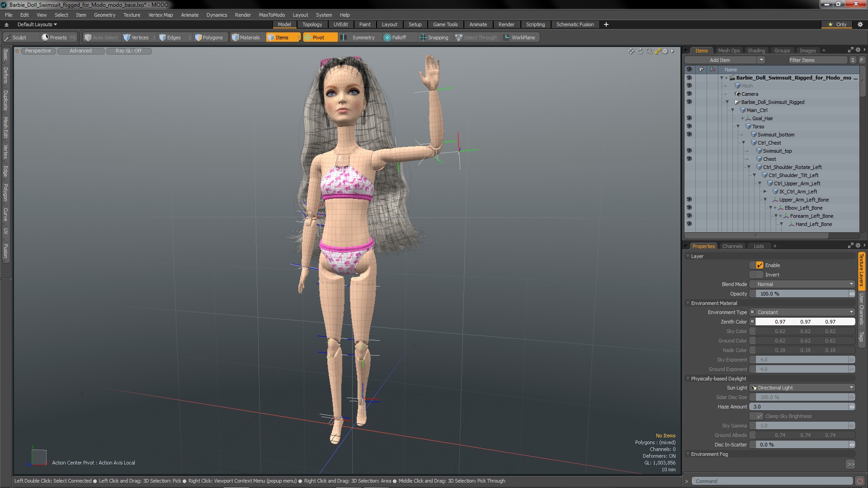Toggle visibility of Hand_Left_Bone
The image size is (868, 488).
point(689,224)
